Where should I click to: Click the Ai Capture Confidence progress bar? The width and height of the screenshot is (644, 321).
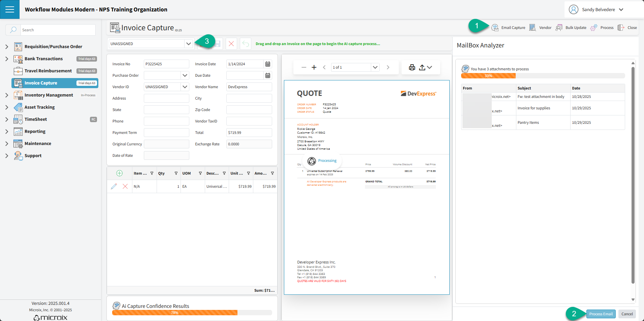click(x=192, y=313)
